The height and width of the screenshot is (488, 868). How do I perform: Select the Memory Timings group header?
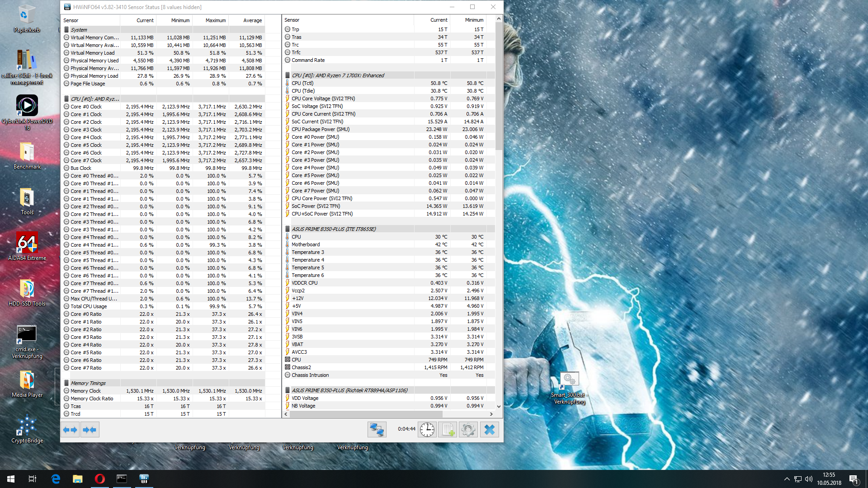click(88, 383)
